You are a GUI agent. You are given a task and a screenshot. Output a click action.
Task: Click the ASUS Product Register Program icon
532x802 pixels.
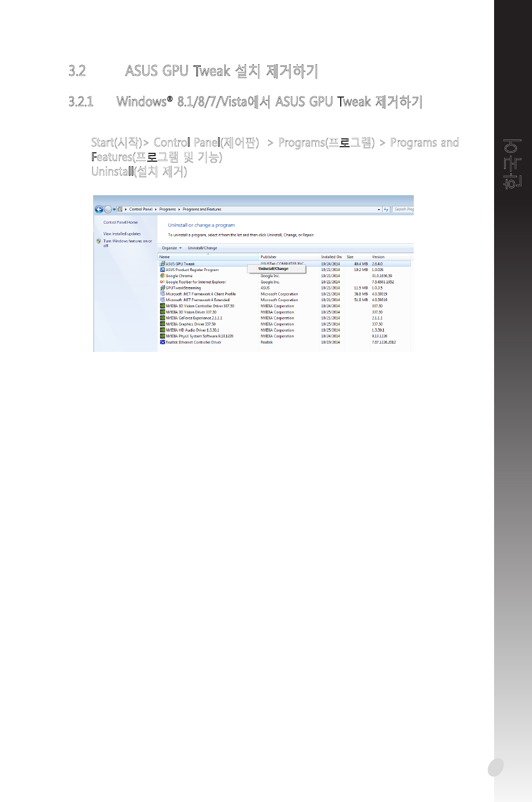pos(162,270)
